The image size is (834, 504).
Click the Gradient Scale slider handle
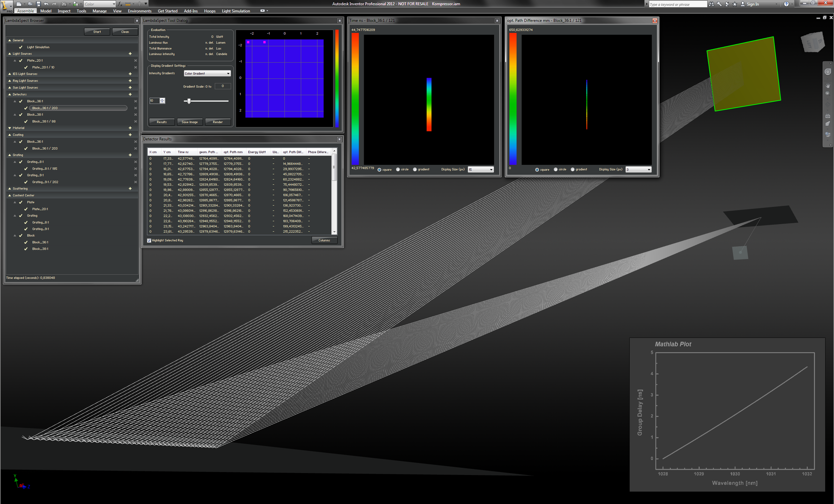(189, 101)
